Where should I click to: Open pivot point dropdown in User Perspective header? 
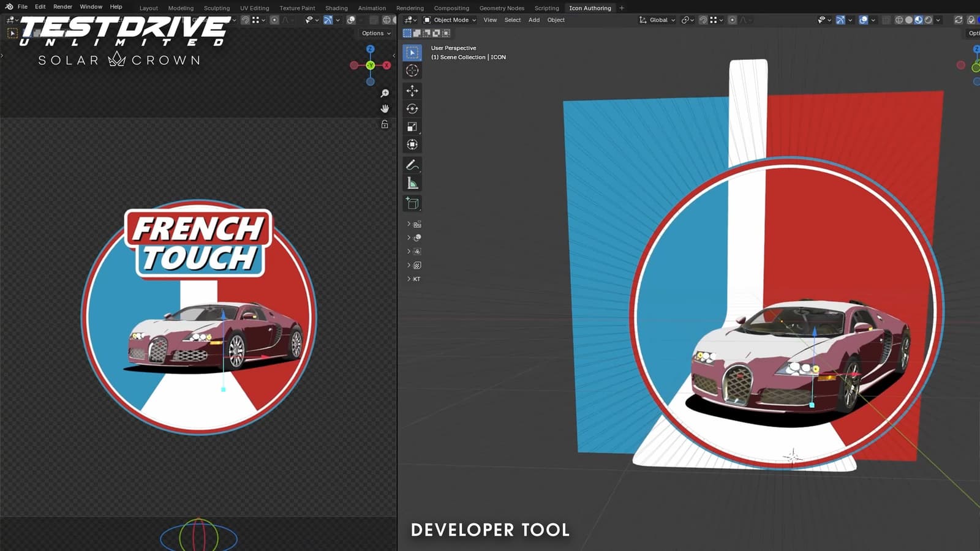tap(688, 20)
